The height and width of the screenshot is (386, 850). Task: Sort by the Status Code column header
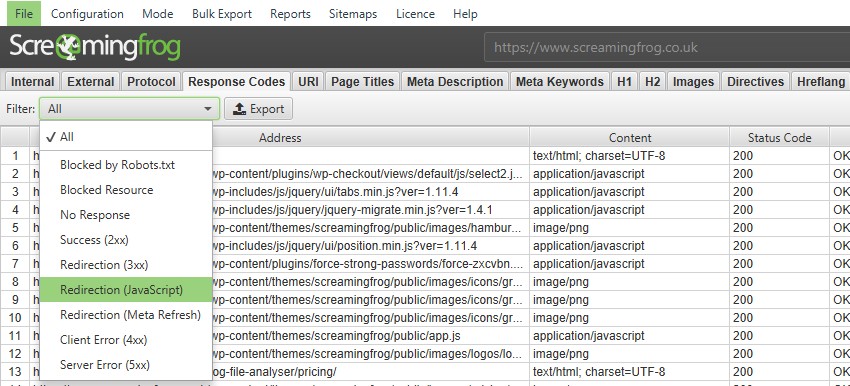coord(780,138)
